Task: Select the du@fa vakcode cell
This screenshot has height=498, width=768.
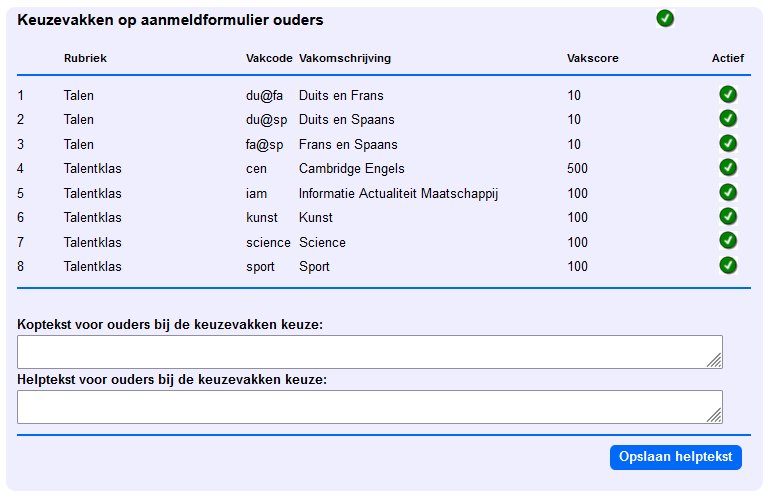Action: [264, 95]
